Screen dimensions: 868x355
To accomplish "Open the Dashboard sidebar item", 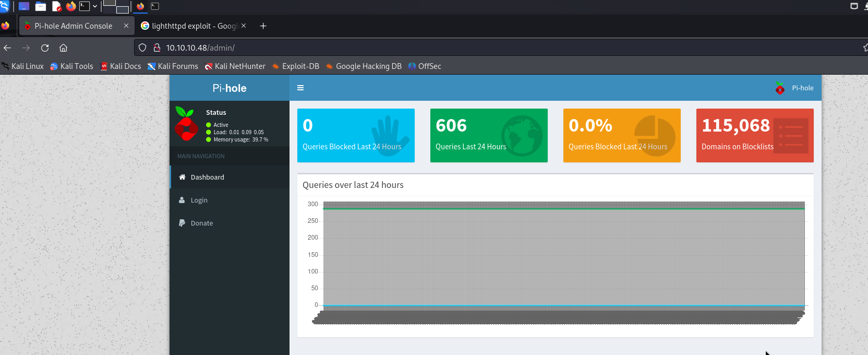I will pyautogui.click(x=207, y=177).
